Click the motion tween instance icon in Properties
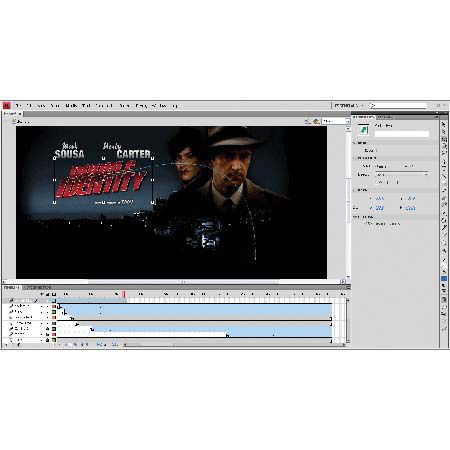The image size is (450, 450). pyautogui.click(x=364, y=129)
